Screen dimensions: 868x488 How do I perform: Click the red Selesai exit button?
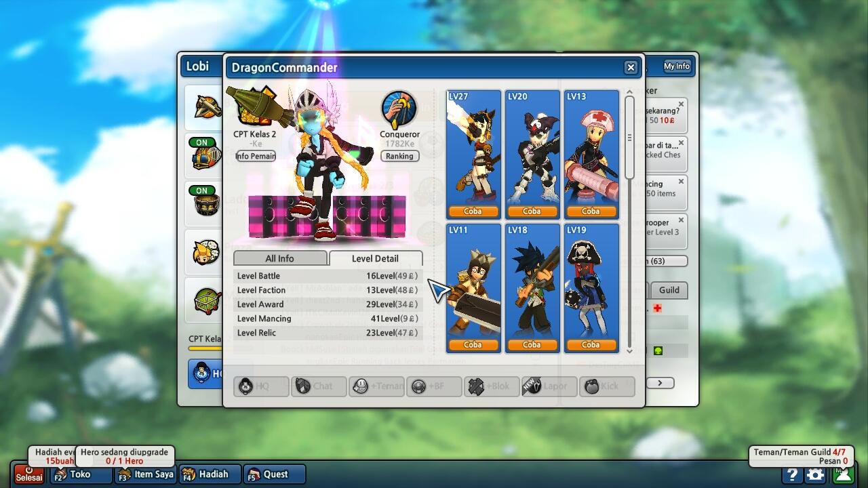[x=29, y=474]
